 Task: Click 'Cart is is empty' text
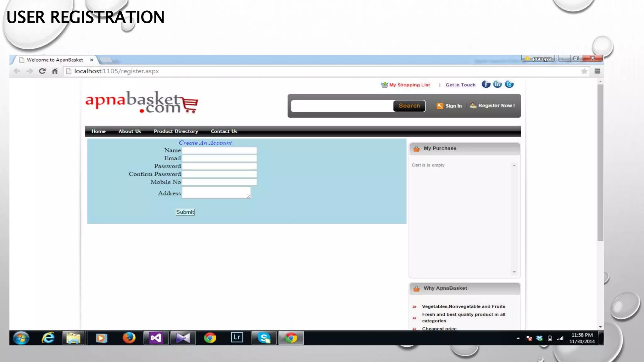click(x=428, y=165)
